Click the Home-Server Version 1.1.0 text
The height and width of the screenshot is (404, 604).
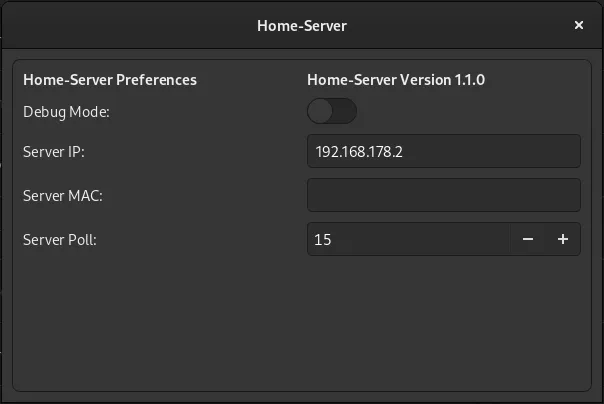point(396,80)
